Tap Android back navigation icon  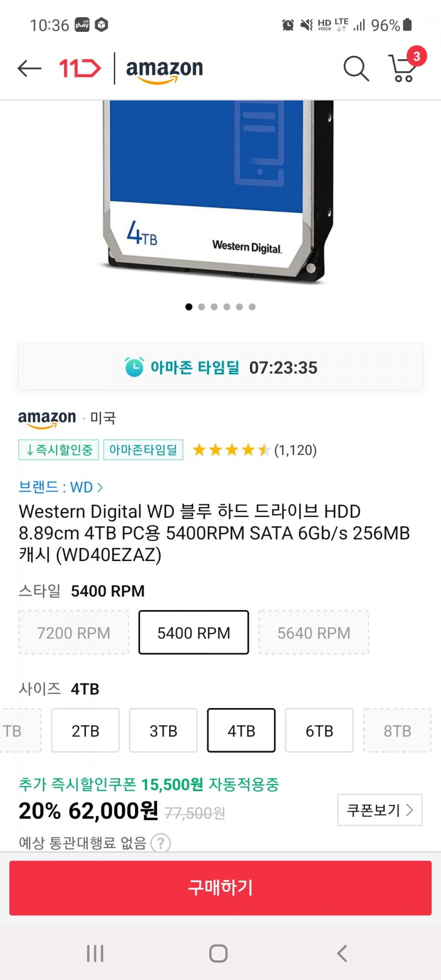pos(342,954)
